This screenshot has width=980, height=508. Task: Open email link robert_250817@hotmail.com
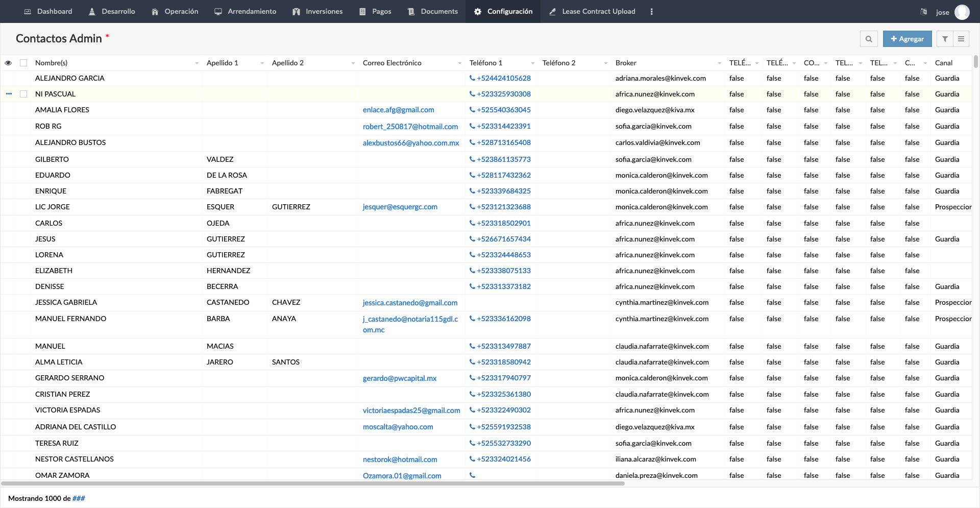(x=410, y=127)
